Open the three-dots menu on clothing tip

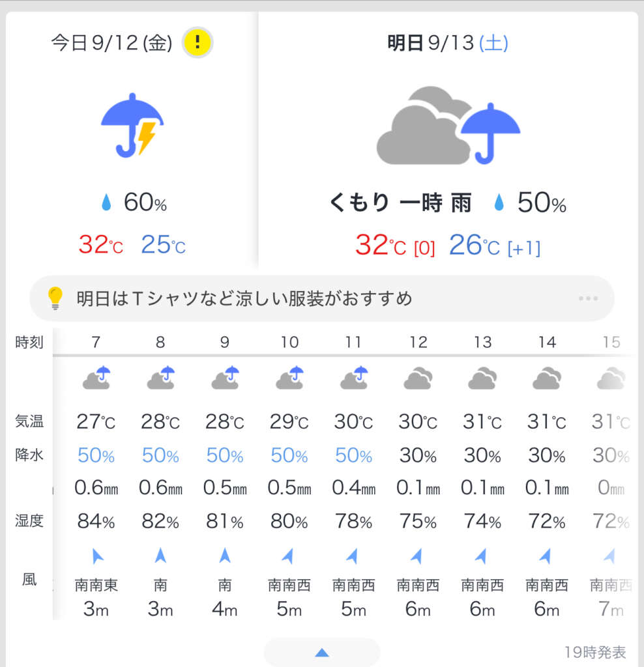(x=588, y=298)
